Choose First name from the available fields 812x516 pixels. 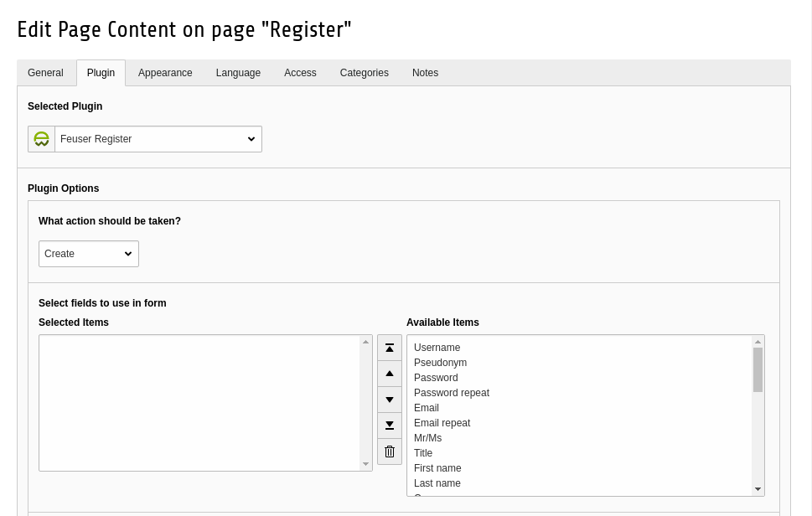[x=438, y=468]
